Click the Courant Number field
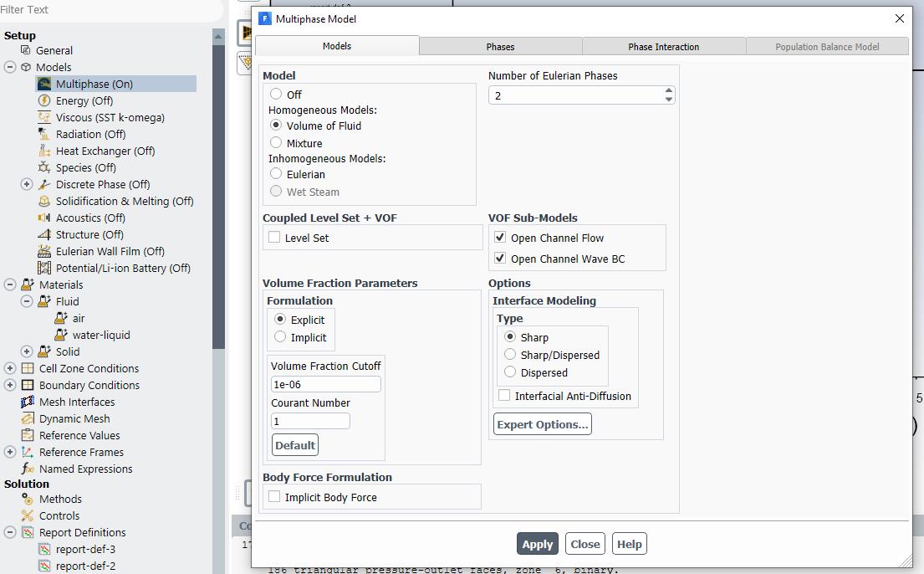This screenshot has width=924, height=574. pyautogui.click(x=310, y=421)
